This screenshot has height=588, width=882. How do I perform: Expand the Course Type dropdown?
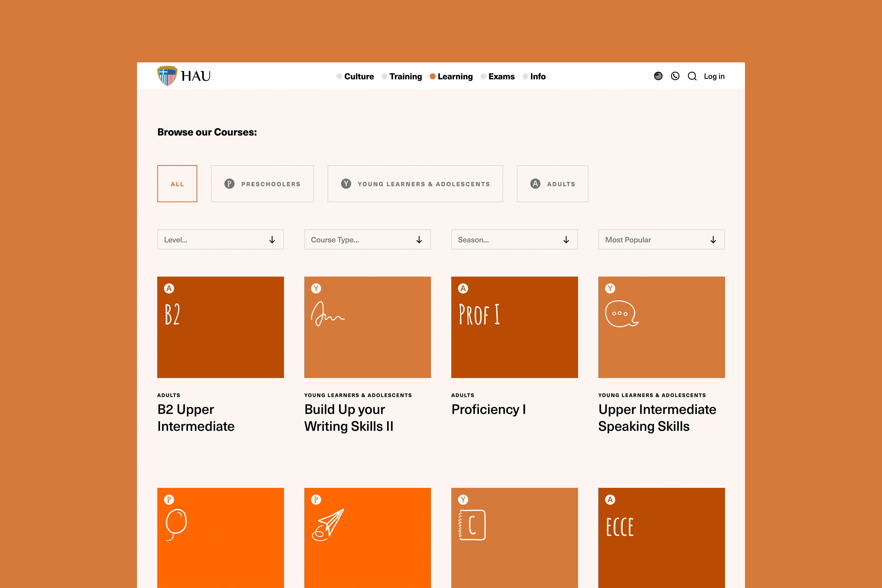pos(367,240)
